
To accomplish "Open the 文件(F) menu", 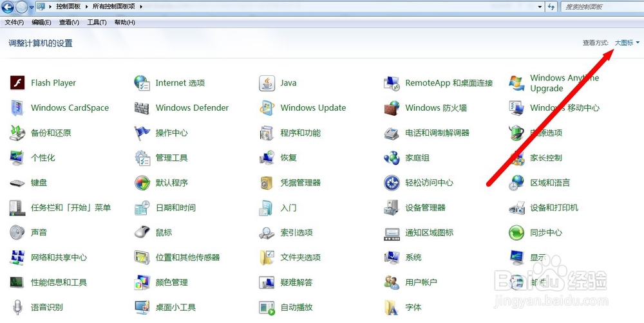I will pos(14,23).
